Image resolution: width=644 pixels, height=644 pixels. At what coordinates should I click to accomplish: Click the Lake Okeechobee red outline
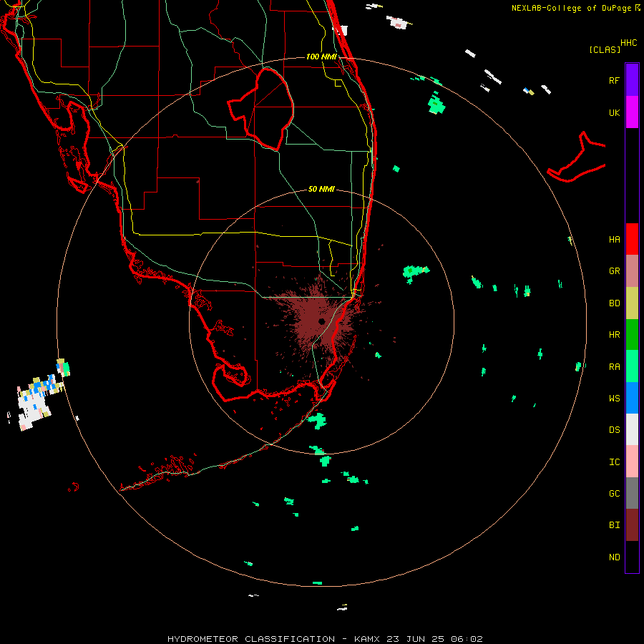point(260,109)
